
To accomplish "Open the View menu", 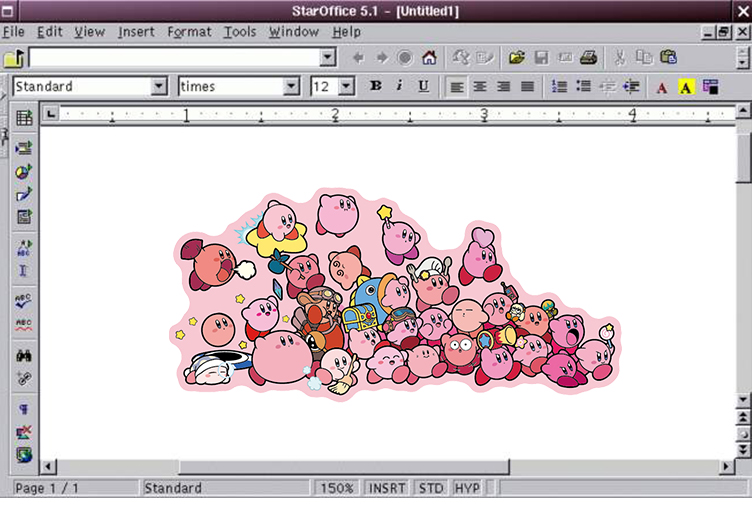I will pos(90,32).
